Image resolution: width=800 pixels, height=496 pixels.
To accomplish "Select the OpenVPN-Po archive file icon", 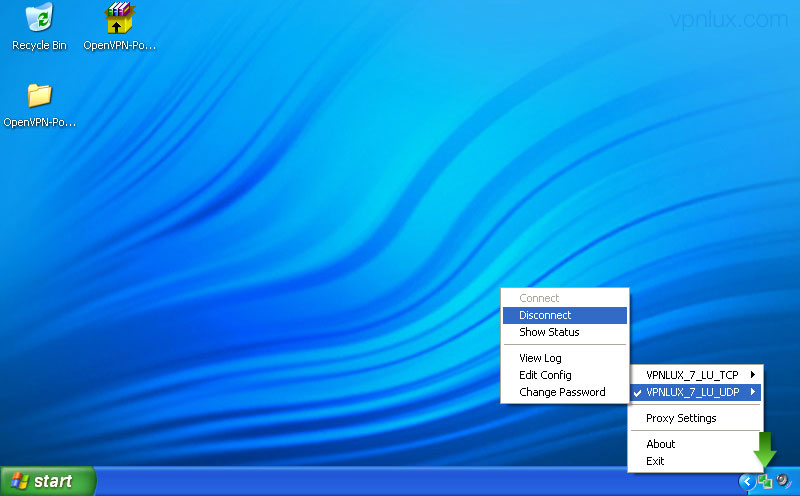I will [x=119, y=27].
